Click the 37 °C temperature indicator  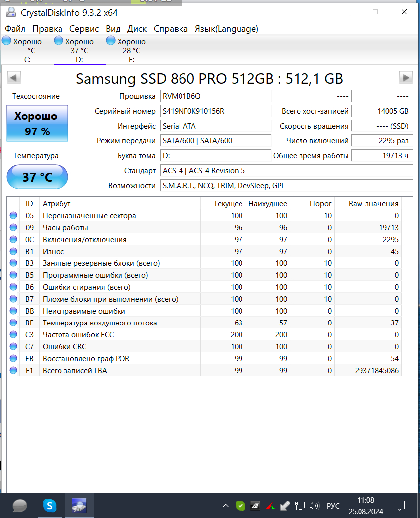37,177
